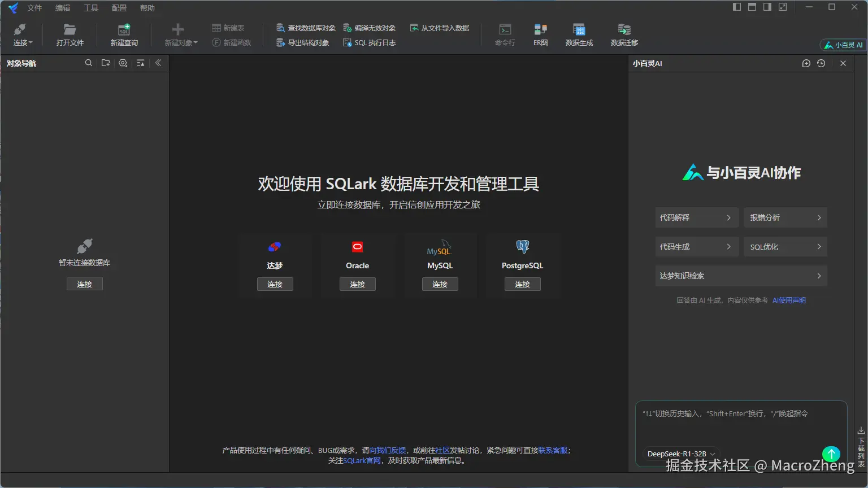Toggle the fullscreen layout icon

[x=783, y=7]
